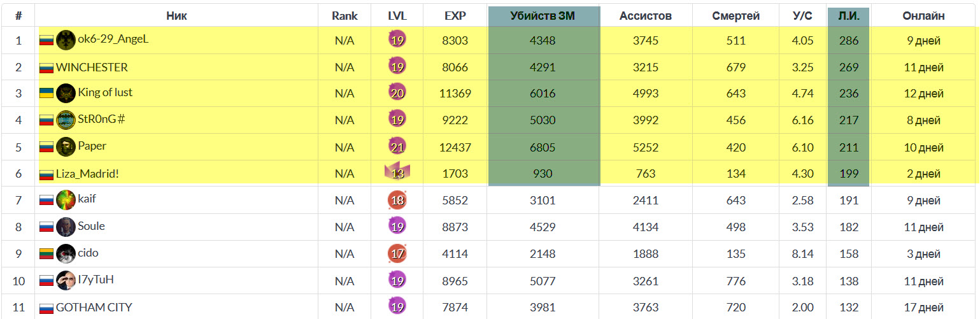Sort table by the Онлайн column
This screenshot has width=980, height=319.
click(923, 16)
